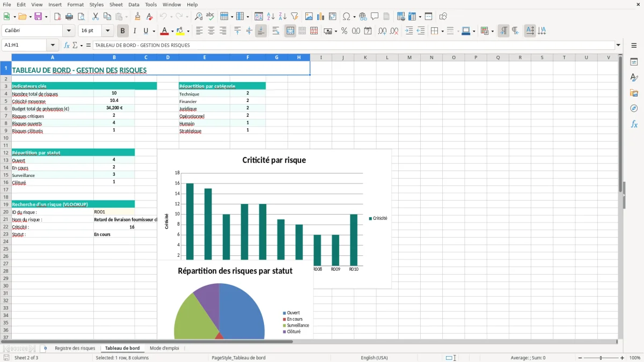This screenshot has height=362, width=644.
Task: Open Function Wizard fx icon
Action: pyautogui.click(x=67, y=46)
